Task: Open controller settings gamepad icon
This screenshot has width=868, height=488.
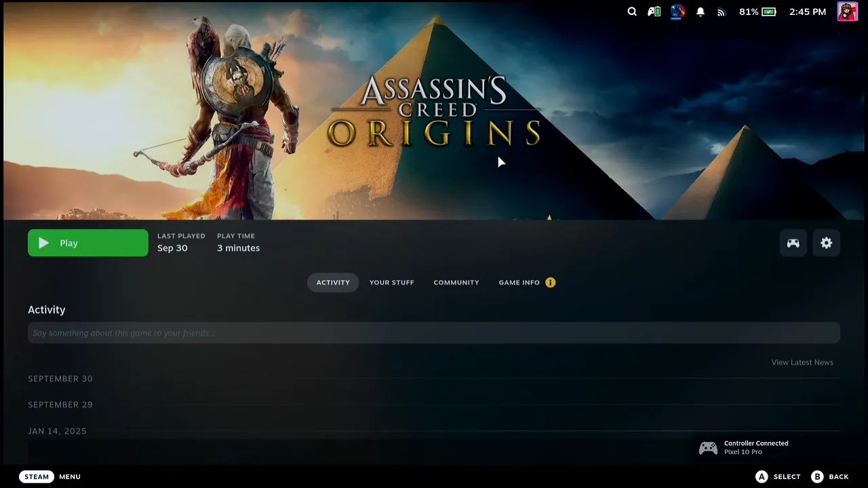Action: (793, 243)
